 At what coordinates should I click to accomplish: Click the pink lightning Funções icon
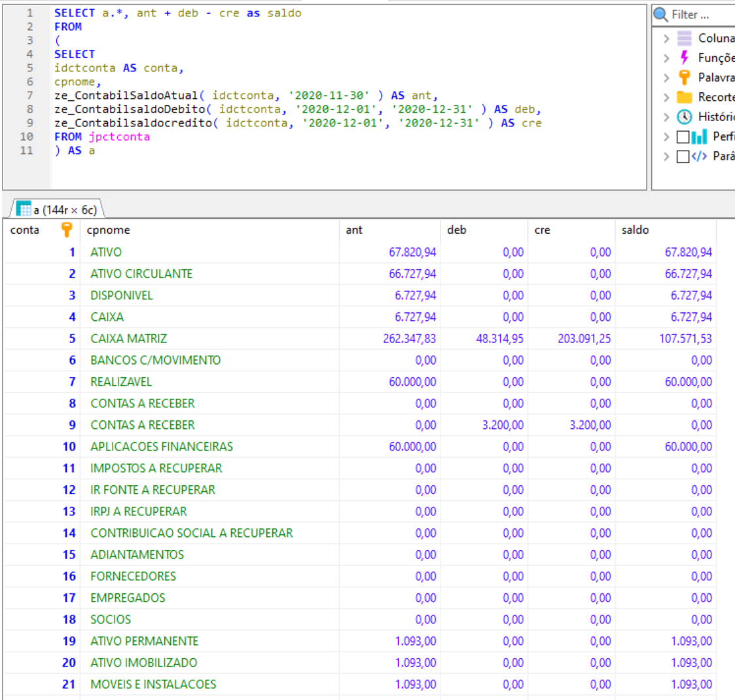click(x=684, y=58)
